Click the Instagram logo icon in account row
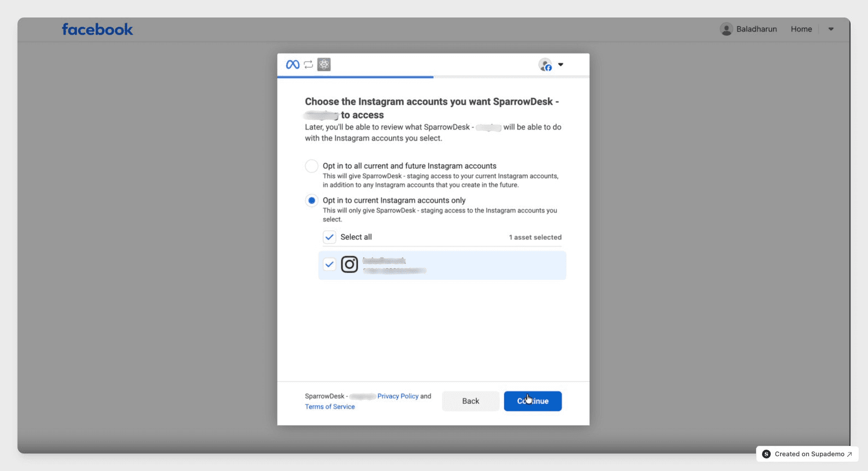 coord(350,264)
